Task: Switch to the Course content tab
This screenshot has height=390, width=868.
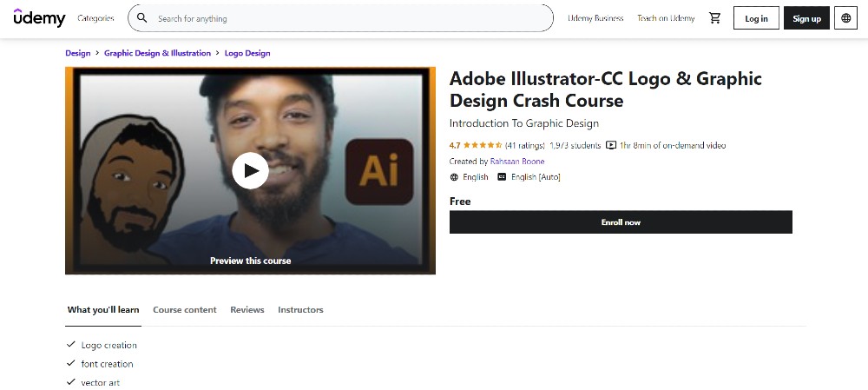Action: pos(185,310)
